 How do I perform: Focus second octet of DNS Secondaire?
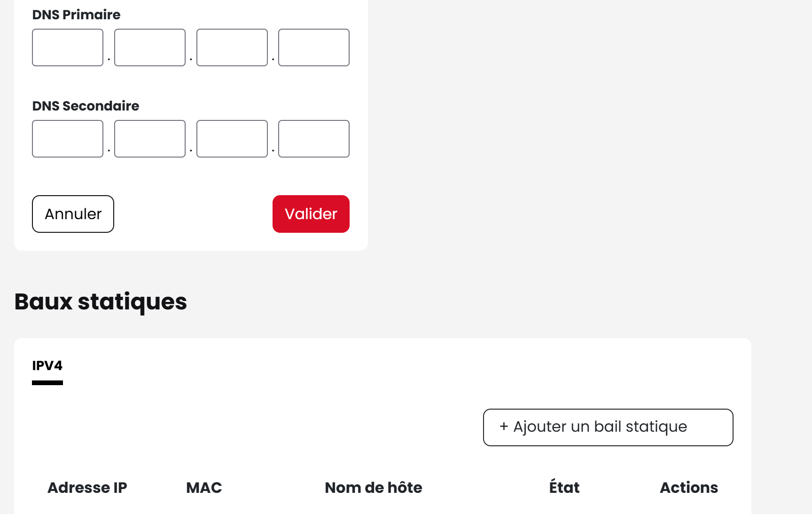click(x=150, y=139)
